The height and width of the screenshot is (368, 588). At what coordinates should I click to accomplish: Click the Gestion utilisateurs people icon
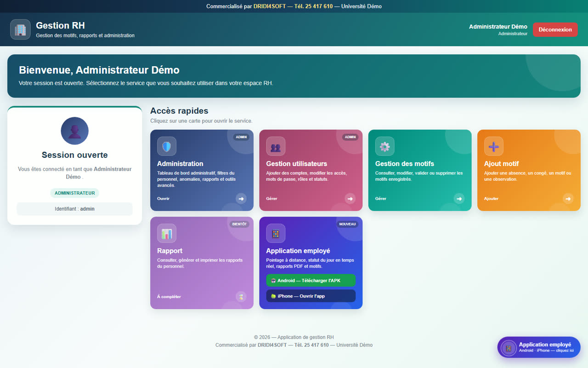(x=276, y=146)
